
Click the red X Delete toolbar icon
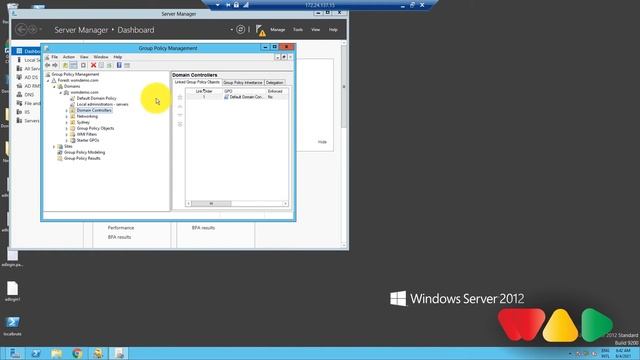93,65
